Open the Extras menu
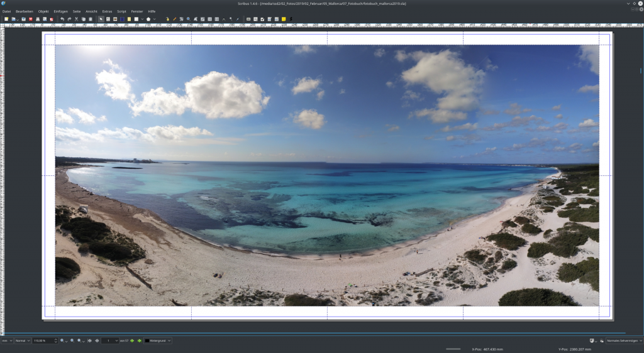Screen dimensions: 644x353 (x=107, y=11)
